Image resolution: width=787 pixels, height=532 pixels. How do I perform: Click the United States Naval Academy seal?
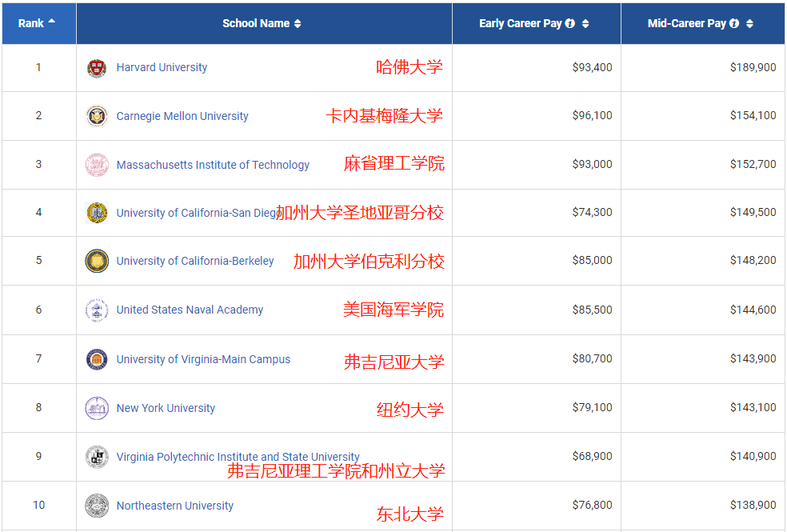coord(97,310)
